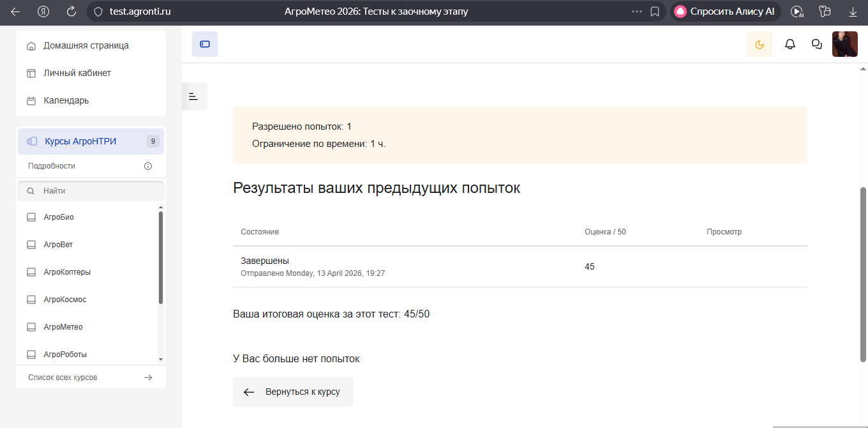Viewport: 868px width, 428px height.
Task: Open Личный кабинет in sidebar
Action: [77, 73]
